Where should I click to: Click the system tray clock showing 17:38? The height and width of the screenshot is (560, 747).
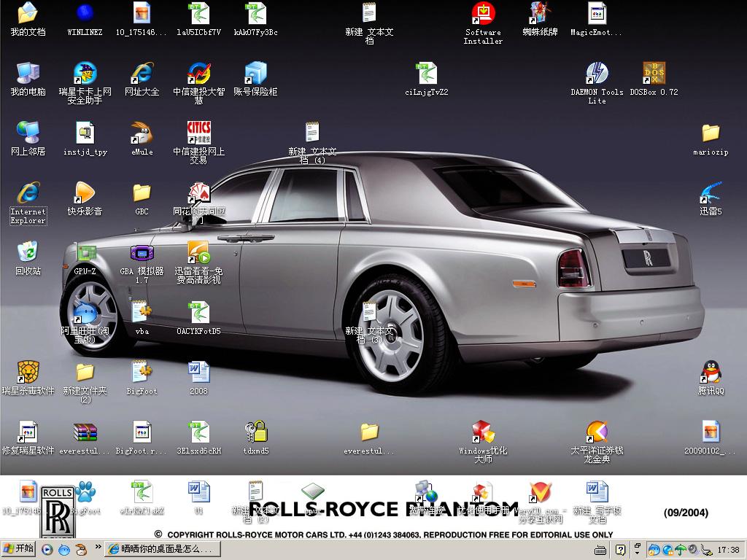[x=728, y=550]
